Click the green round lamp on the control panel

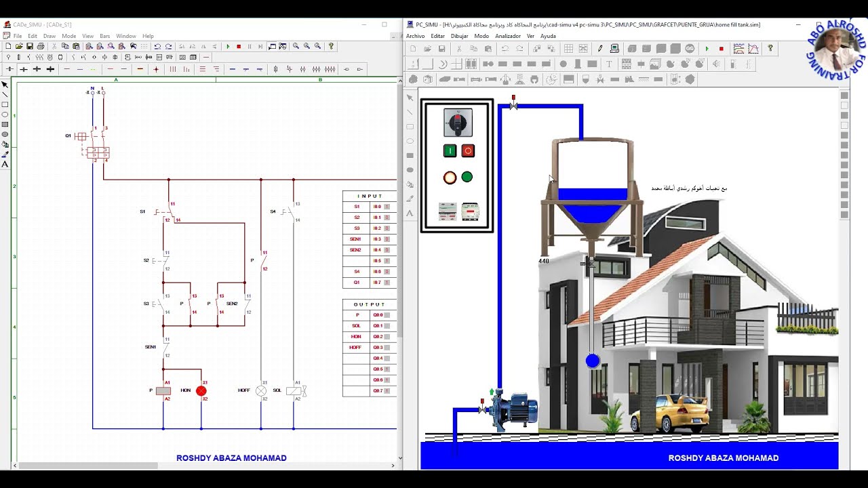[x=467, y=177]
